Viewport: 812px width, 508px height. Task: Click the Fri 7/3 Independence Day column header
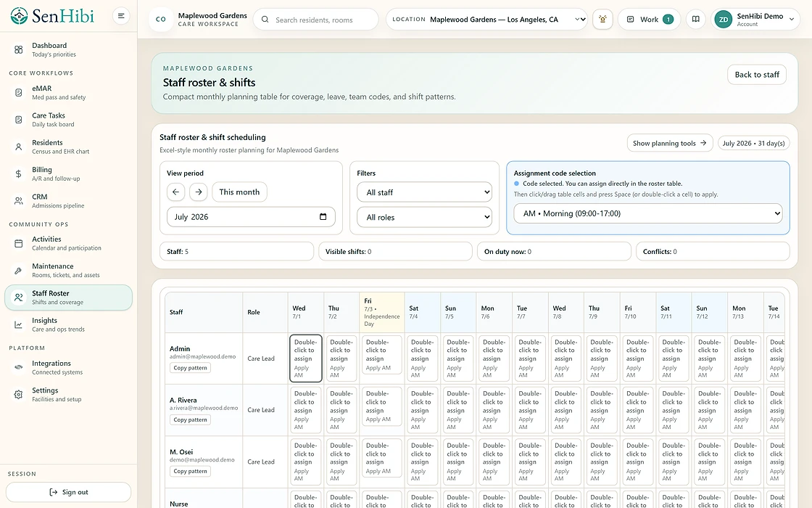(x=381, y=312)
